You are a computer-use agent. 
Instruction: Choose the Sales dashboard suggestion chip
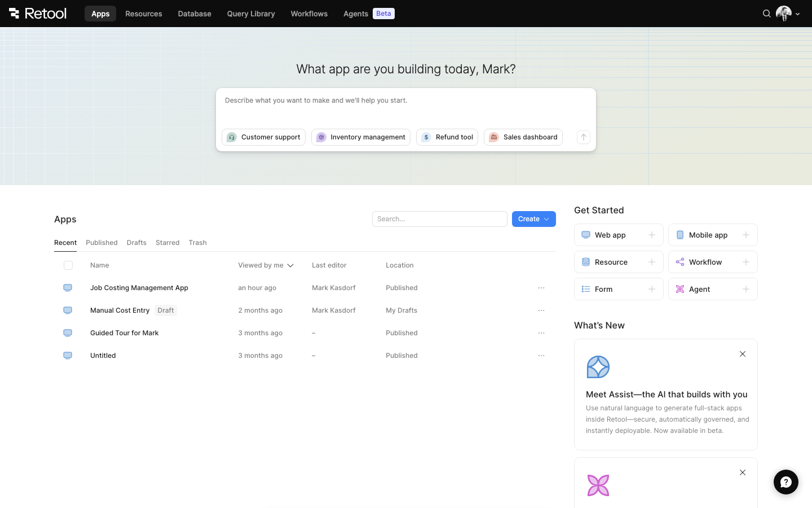click(x=523, y=137)
